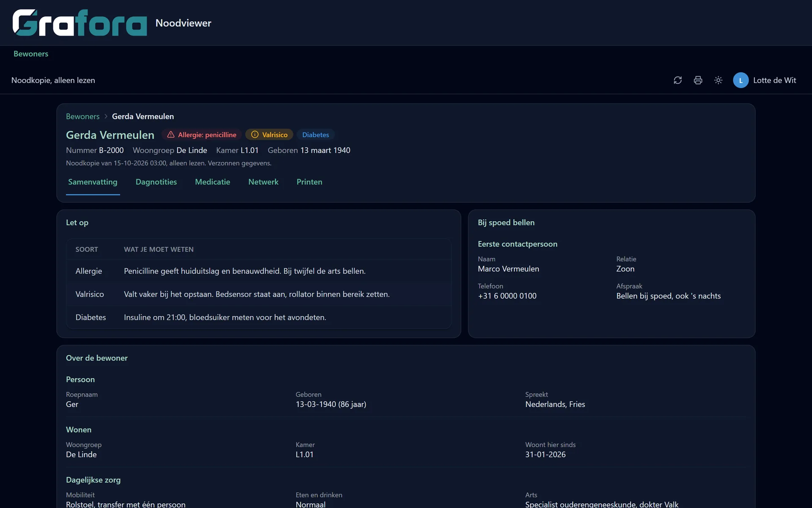Click the language value Nederlands, Fries
This screenshot has width=812, height=508.
click(555, 404)
